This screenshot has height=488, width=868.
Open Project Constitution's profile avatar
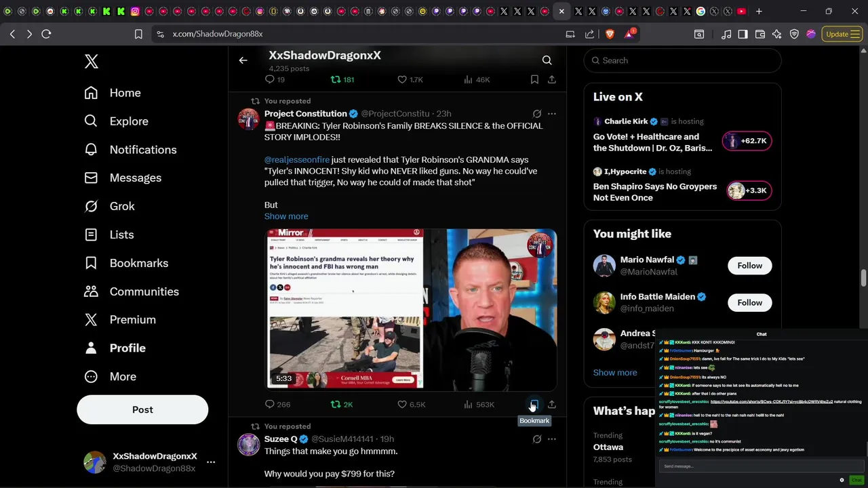click(248, 119)
